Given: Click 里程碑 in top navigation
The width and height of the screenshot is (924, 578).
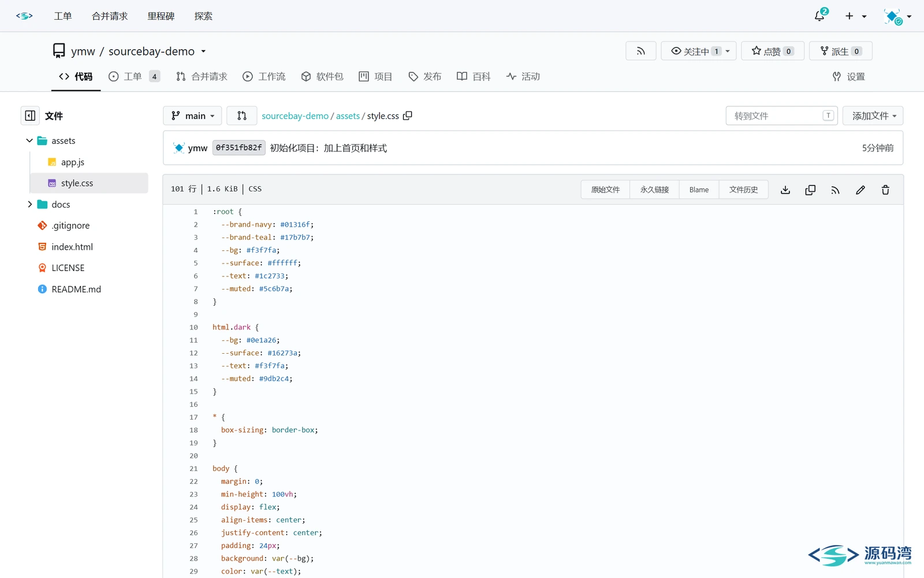Looking at the screenshot, I should (x=161, y=16).
